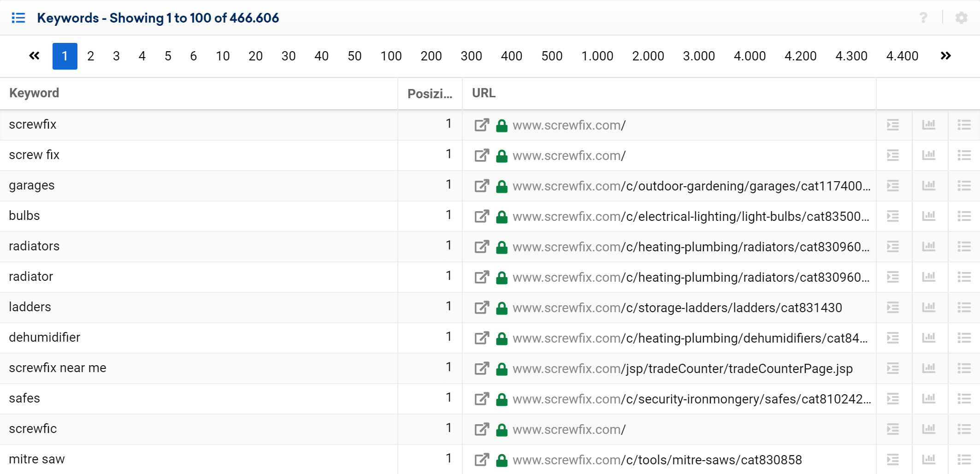The image size is (980, 474).
Task: Click the keyword 'bulbs'
Action: pyautogui.click(x=24, y=216)
